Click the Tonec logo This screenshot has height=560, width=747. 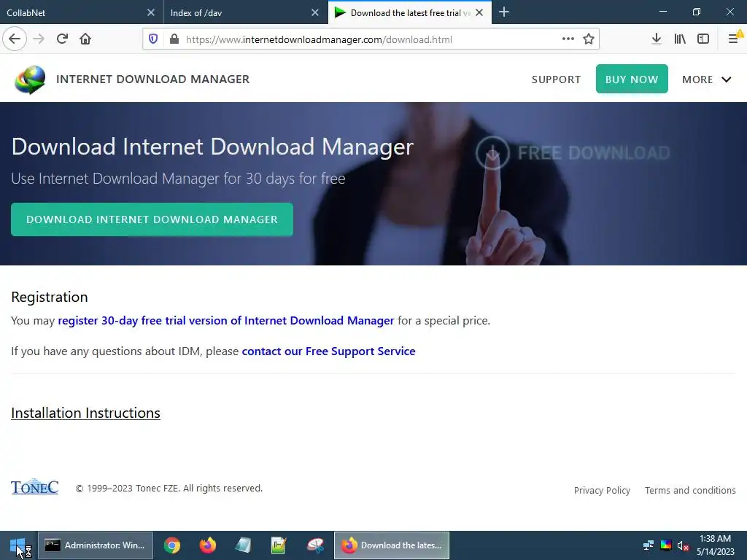(x=35, y=486)
